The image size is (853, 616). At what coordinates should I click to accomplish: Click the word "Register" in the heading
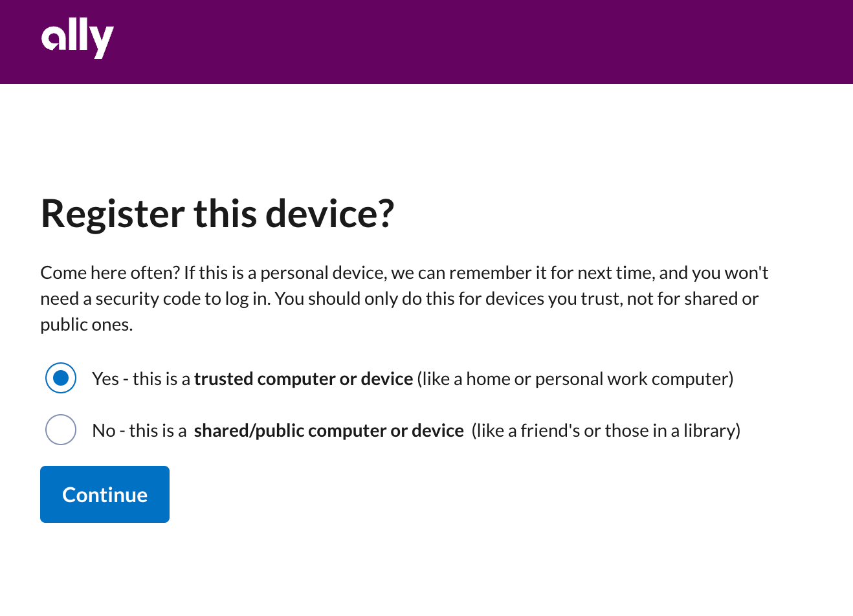[113, 214]
